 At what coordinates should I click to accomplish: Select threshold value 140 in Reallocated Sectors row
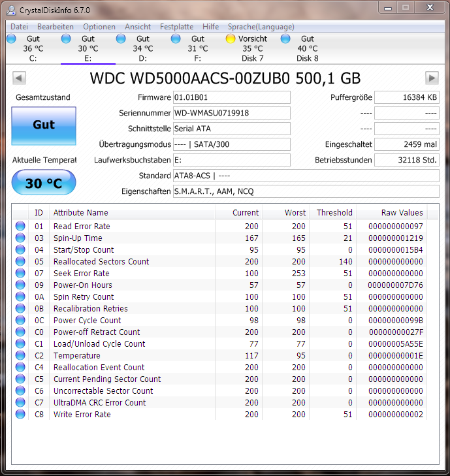pos(346,262)
